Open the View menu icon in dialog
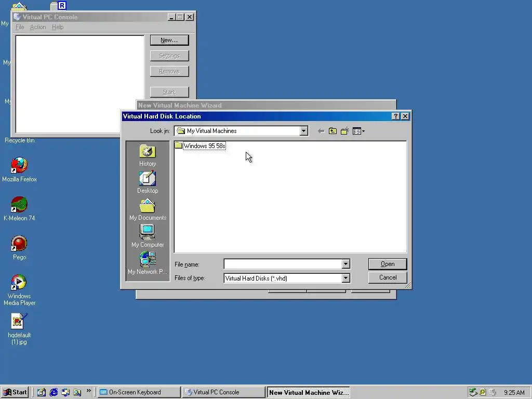Viewport: 532px width, 399px height. [358, 131]
